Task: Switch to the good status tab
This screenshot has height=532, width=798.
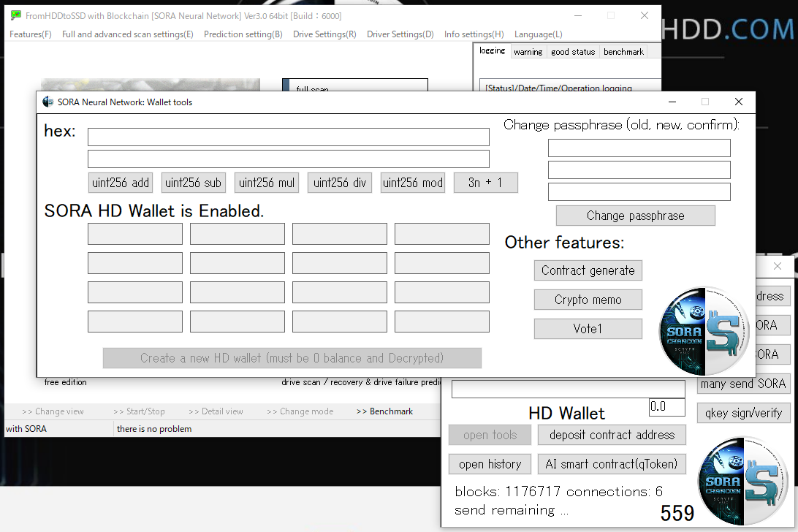Action: (573, 52)
